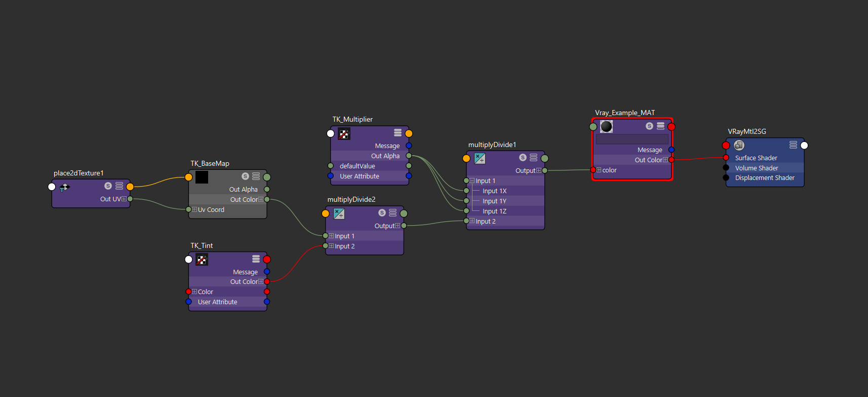The width and height of the screenshot is (868, 397).
Task: Click the TK_Multiplier checker icon
Action: click(x=344, y=134)
